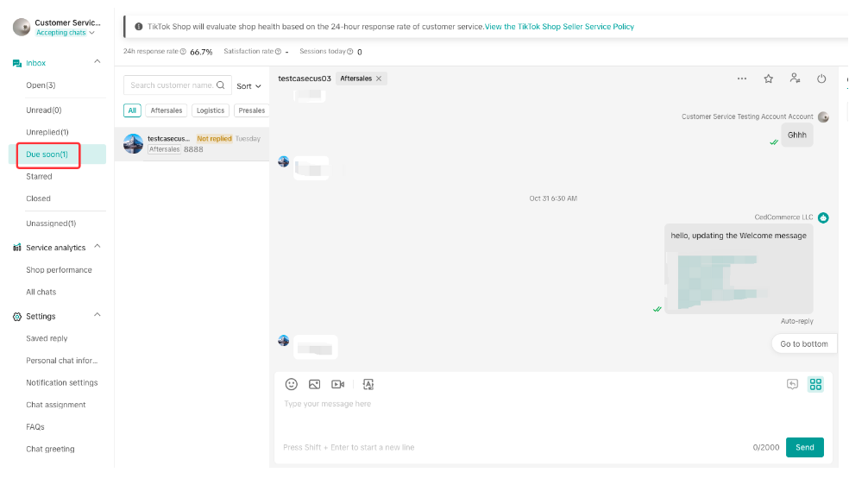Open the emoji picker
The height and width of the screenshot is (485, 868).
(292, 384)
